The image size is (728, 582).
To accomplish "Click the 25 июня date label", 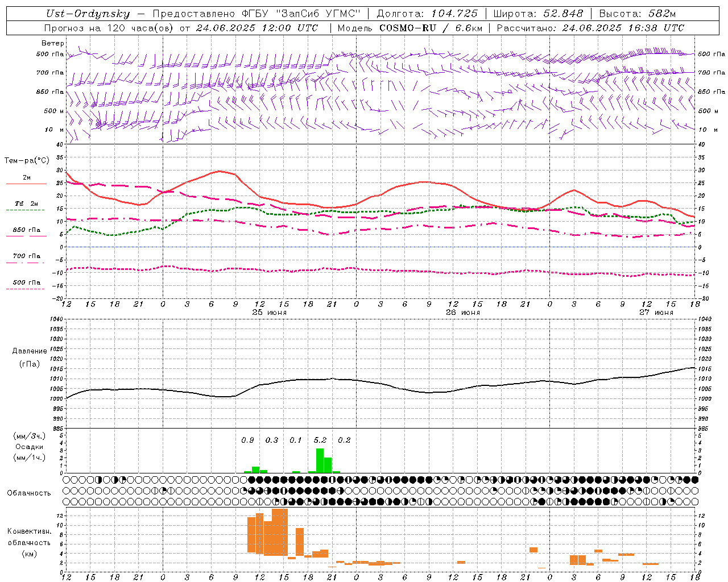I will click(x=270, y=313).
